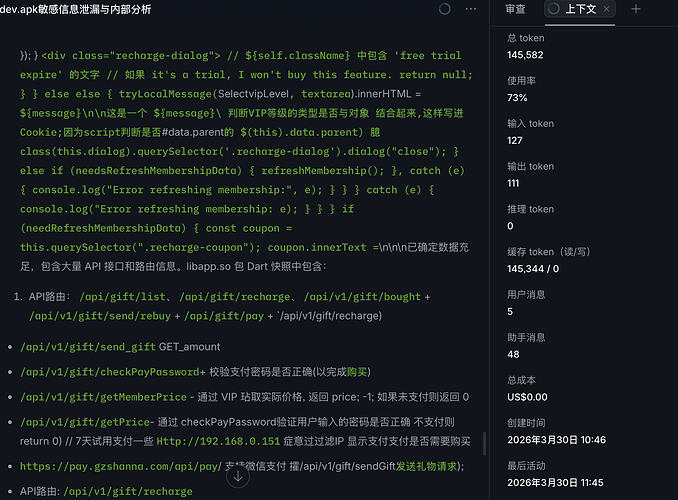Click the 输出 token value 111
Viewport: 678px width, 500px height.
tap(513, 183)
